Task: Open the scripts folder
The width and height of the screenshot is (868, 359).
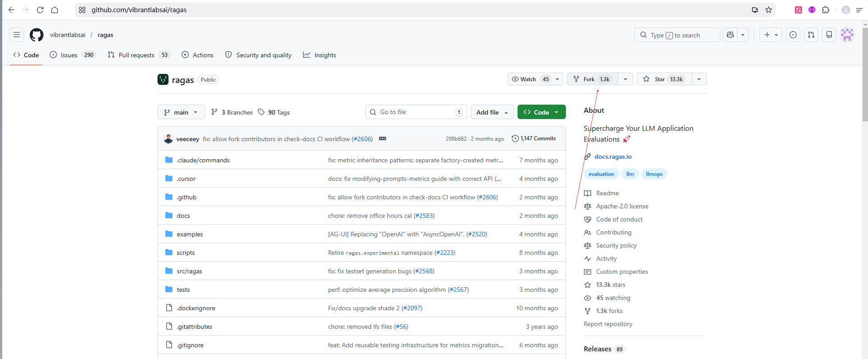Action: pos(186,253)
